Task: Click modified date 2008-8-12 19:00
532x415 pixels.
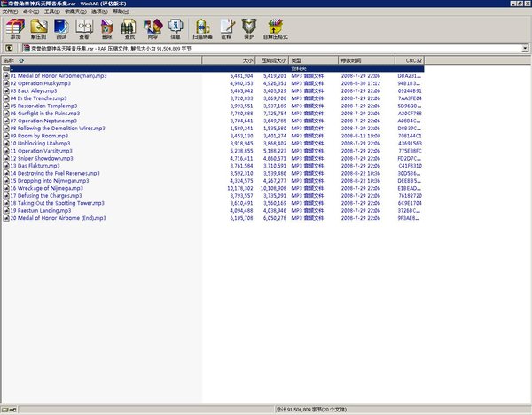Action: pyautogui.click(x=361, y=136)
